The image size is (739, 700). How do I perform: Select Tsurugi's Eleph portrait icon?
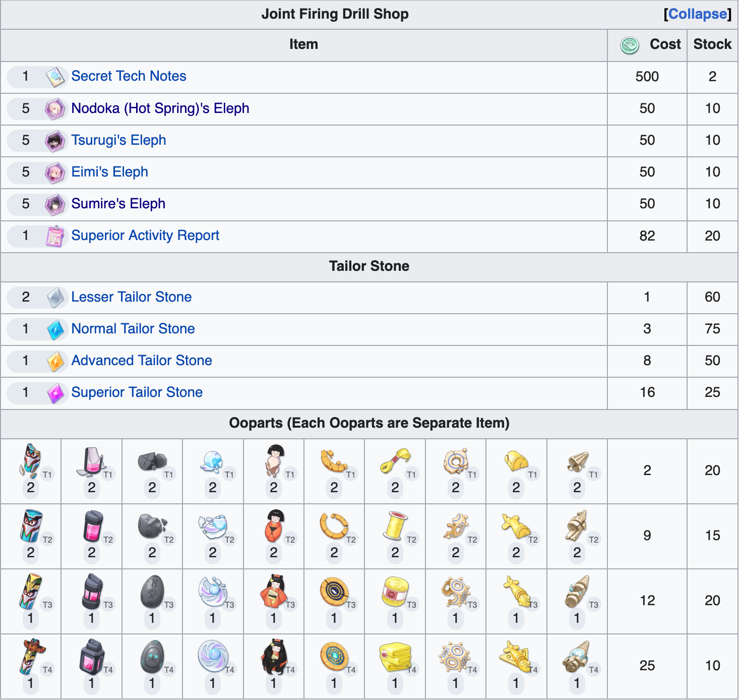coord(55,141)
